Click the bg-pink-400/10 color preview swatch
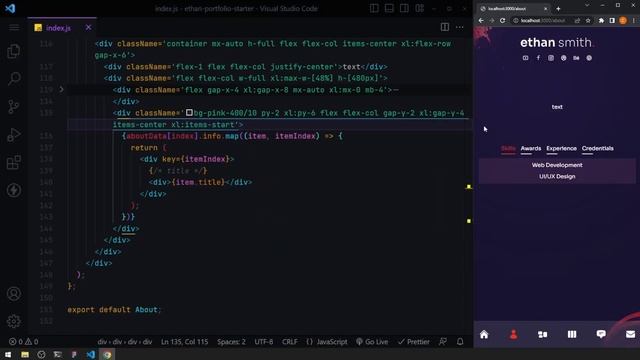This screenshot has width=640, height=360. [x=189, y=112]
